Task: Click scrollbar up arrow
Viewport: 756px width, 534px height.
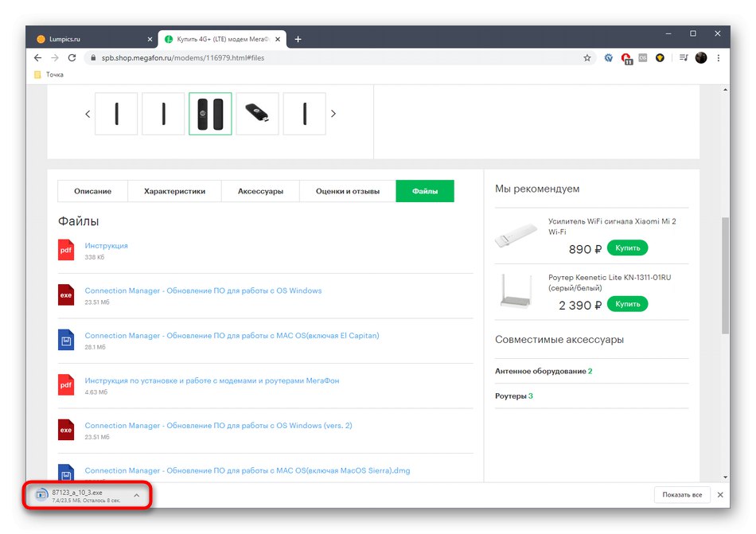Action: pyautogui.click(x=725, y=90)
